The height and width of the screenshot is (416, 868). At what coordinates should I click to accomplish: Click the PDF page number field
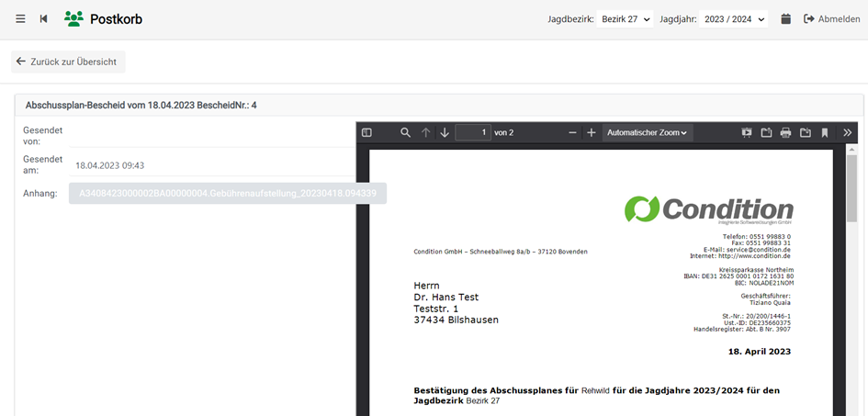point(472,132)
